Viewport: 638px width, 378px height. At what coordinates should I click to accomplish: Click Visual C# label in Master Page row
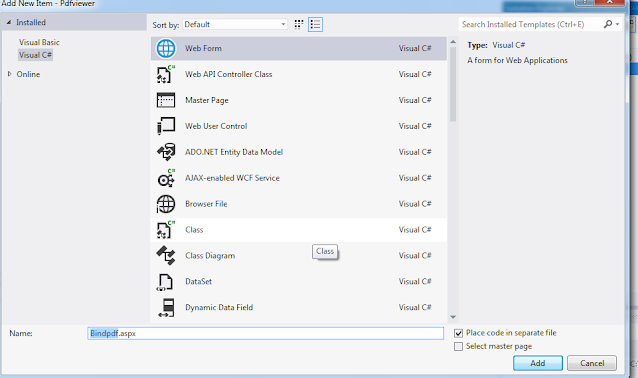415,100
